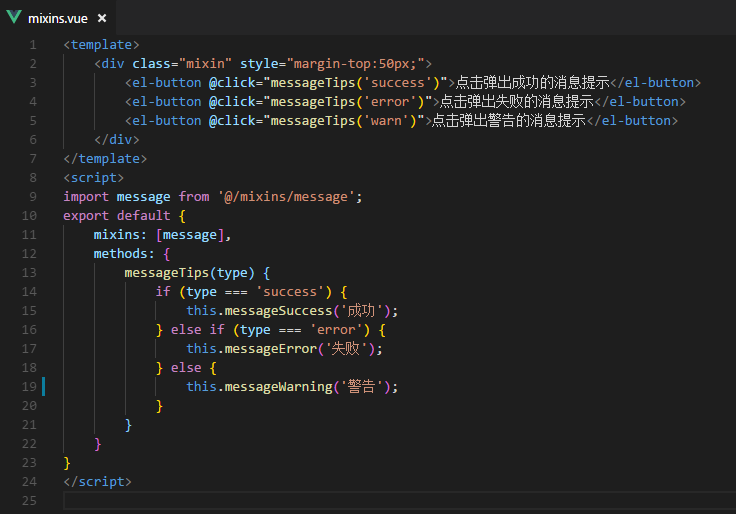Click messageTips('error') on line 4
This screenshot has width=736, height=514.
pyautogui.click(x=348, y=102)
